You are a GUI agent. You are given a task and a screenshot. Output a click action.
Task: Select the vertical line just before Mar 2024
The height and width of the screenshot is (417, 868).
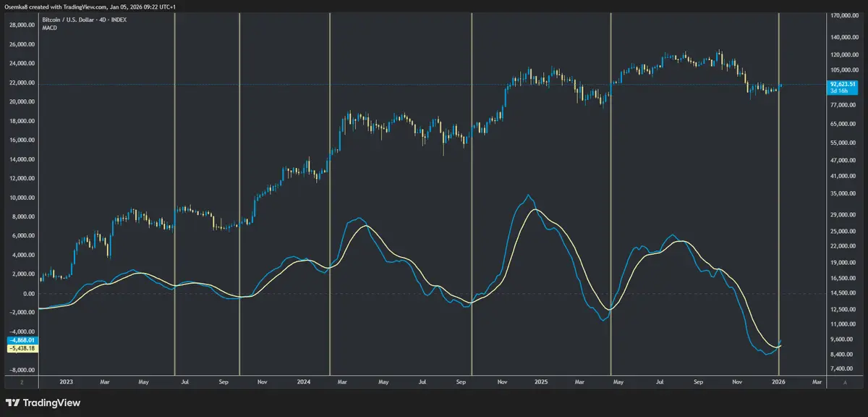click(x=330, y=193)
